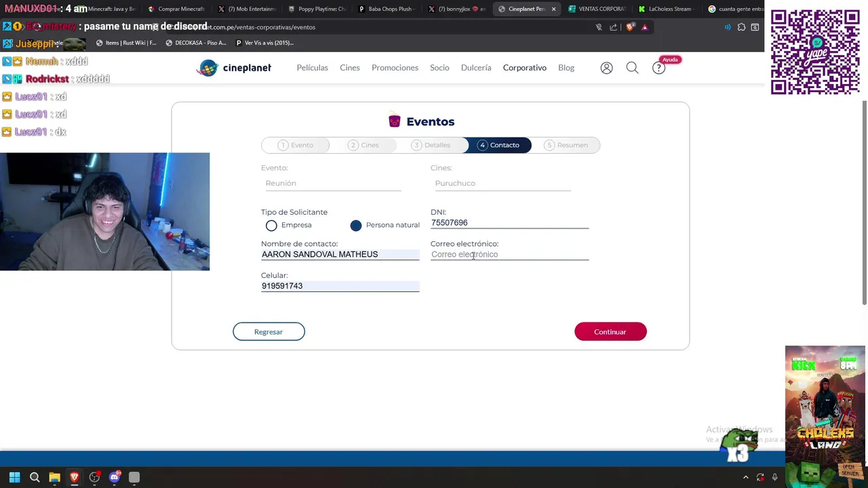Open the Dulcería menu

[x=476, y=68]
